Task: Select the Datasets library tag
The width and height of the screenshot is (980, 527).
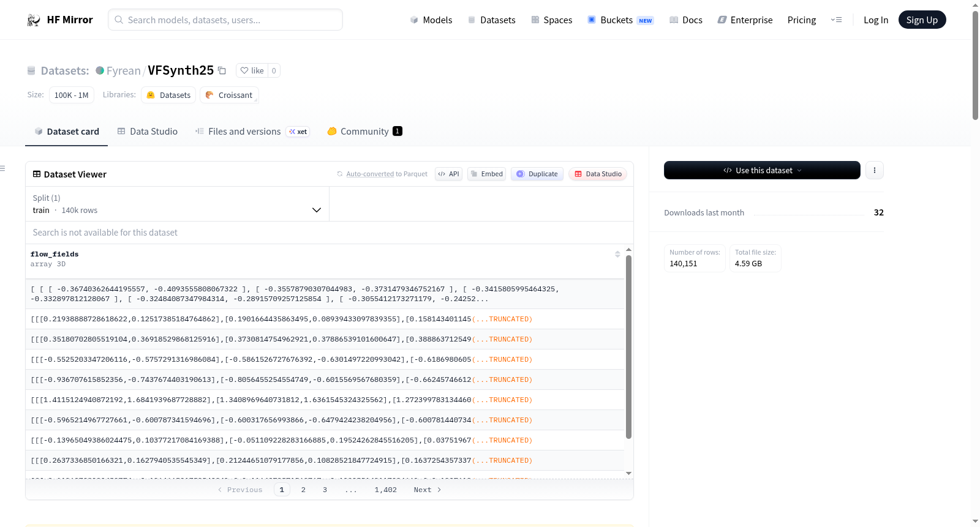Action: point(168,95)
